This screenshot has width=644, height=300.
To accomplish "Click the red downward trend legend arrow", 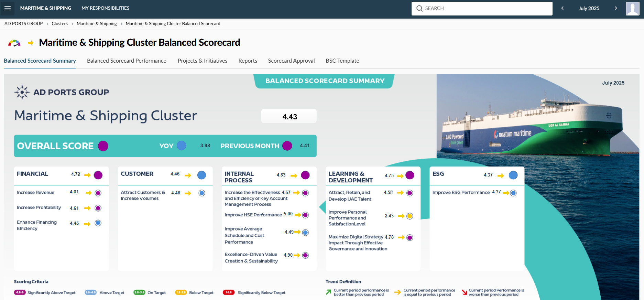I will (x=465, y=292).
